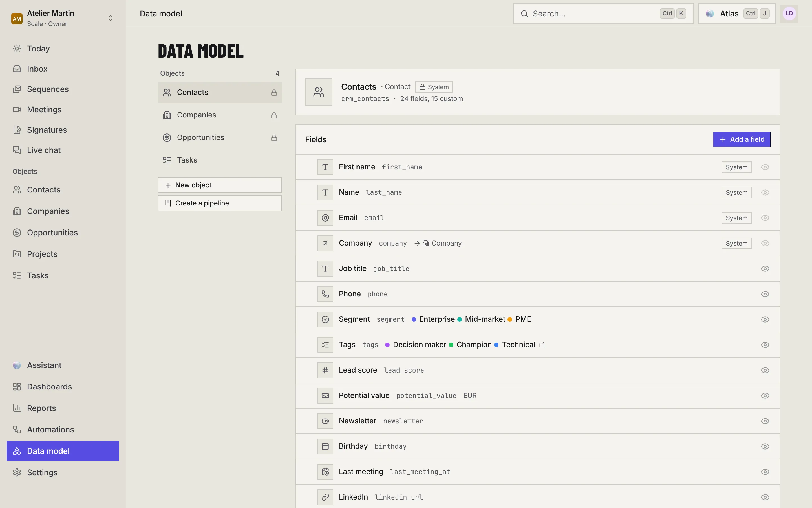Open the Atlas assistant button
Image resolution: width=812 pixels, height=508 pixels.
[x=737, y=14]
